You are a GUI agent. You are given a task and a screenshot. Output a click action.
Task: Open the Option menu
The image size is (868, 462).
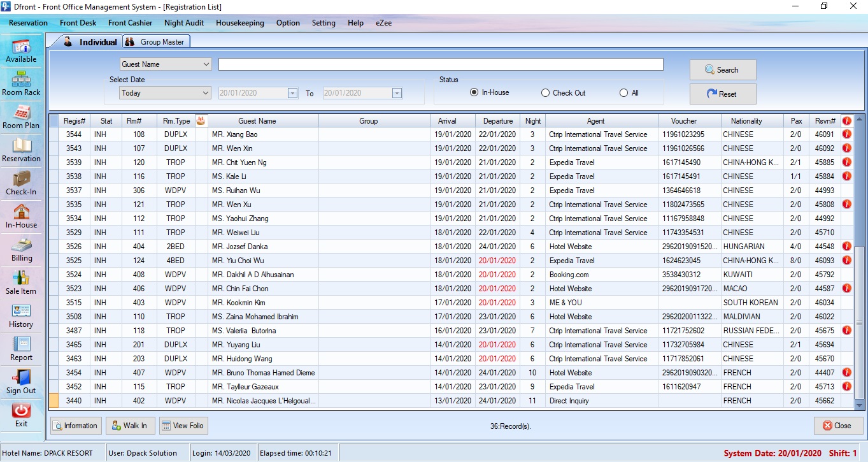[288, 23]
